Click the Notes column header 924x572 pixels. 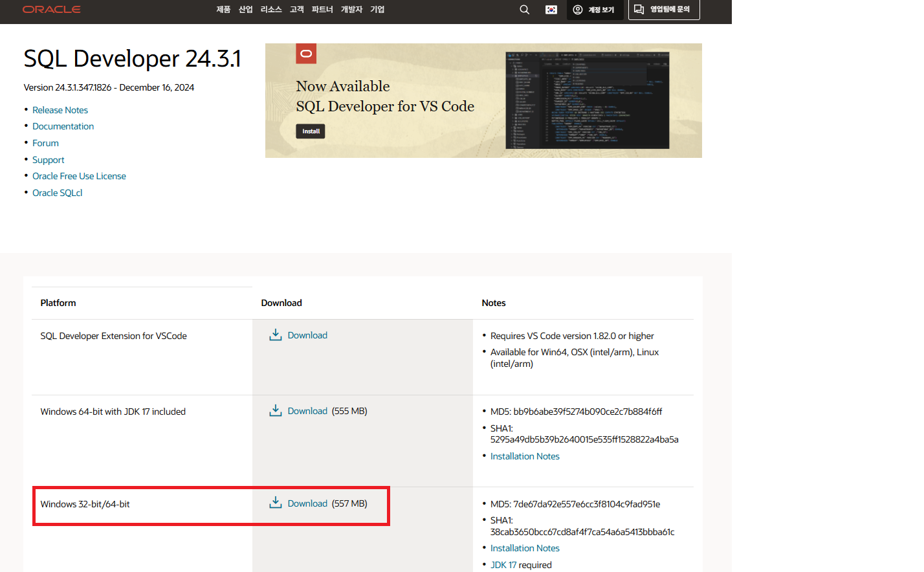494,303
